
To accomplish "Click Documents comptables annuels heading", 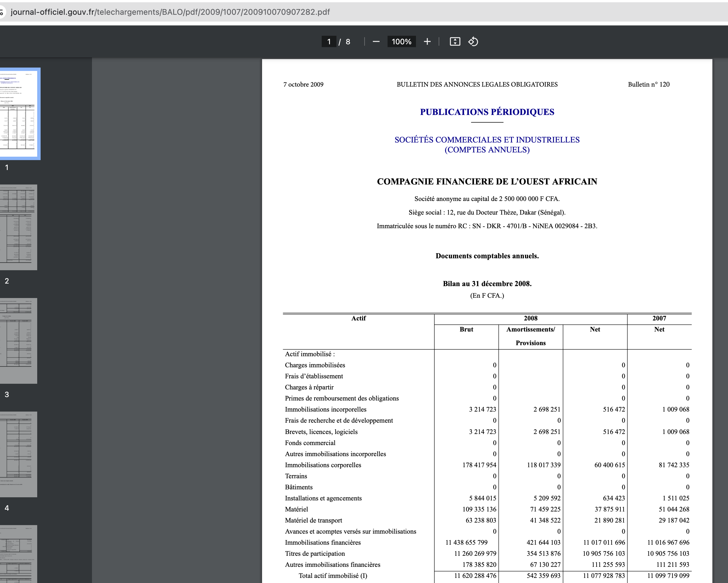I will (487, 256).
